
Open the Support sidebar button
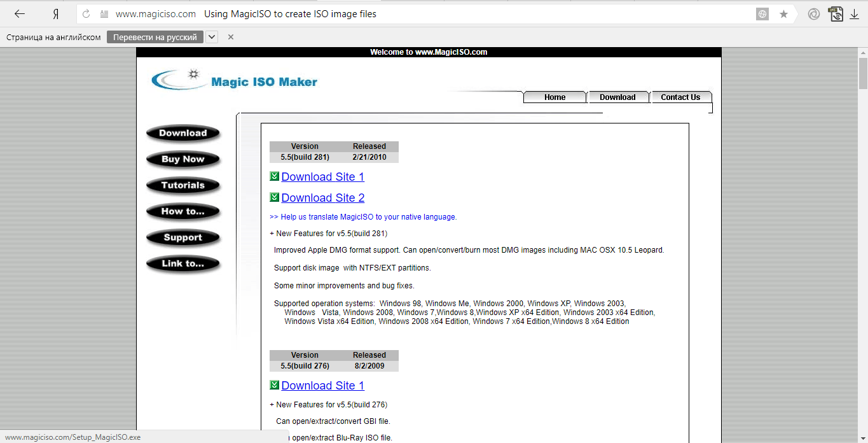pos(183,237)
